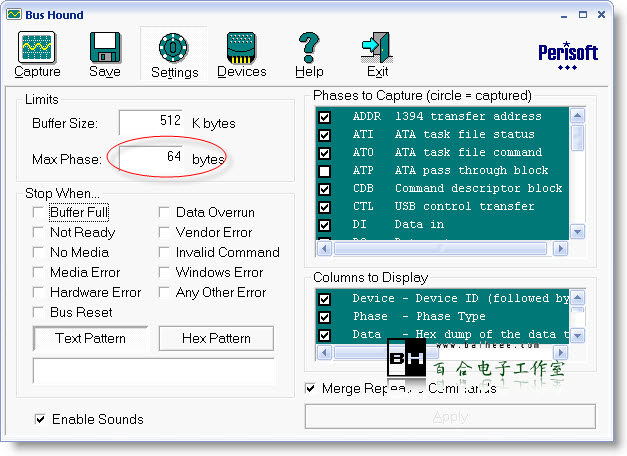Check the No Media option
The height and width of the screenshot is (456, 627).
pyautogui.click(x=38, y=252)
